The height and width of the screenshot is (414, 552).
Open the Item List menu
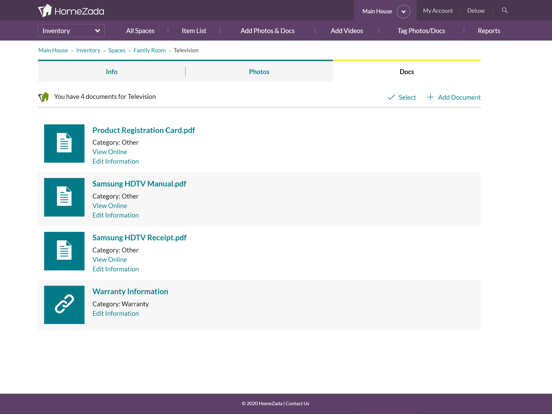click(x=194, y=31)
